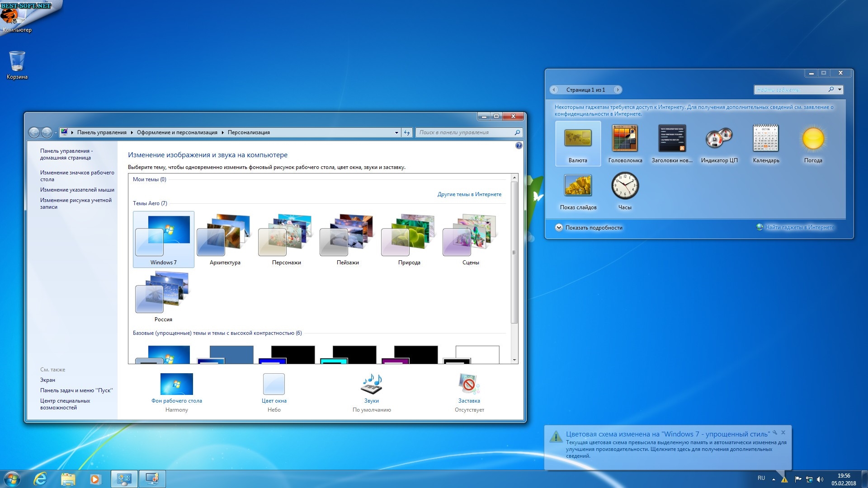Select the Головоломка puzzle gadget
Viewport: 868px width, 488px height.
(x=625, y=138)
